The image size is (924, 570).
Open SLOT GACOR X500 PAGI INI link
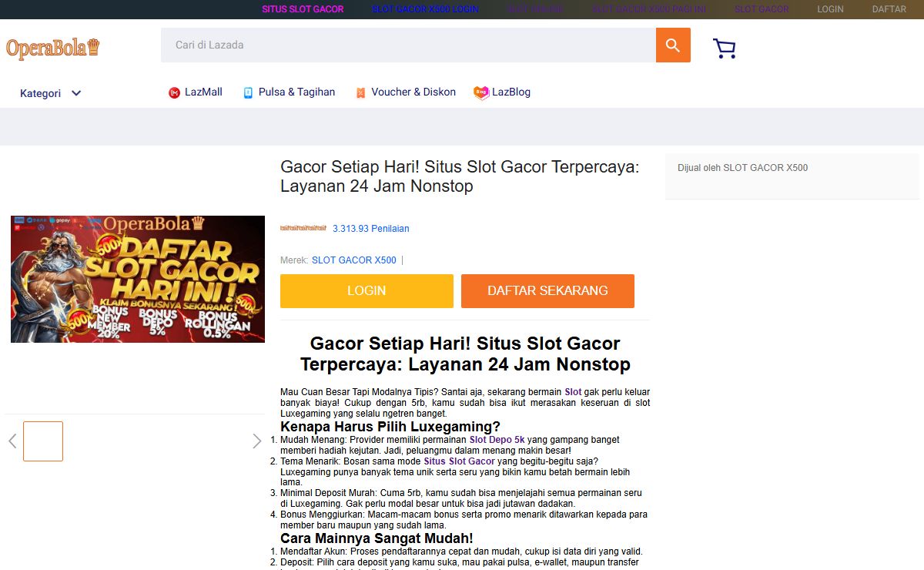coord(648,9)
